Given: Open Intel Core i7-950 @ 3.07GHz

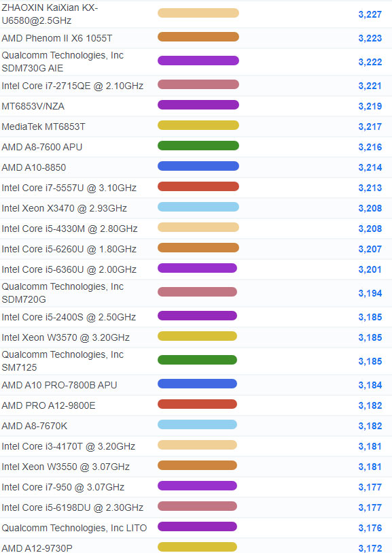Looking at the screenshot, I should tap(63, 488).
